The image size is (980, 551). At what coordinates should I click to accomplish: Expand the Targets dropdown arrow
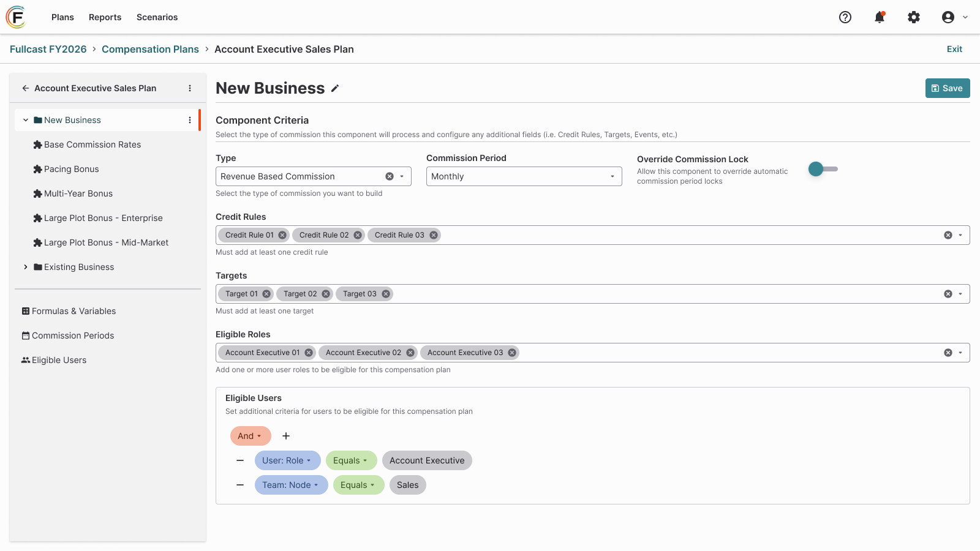(x=960, y=294)
